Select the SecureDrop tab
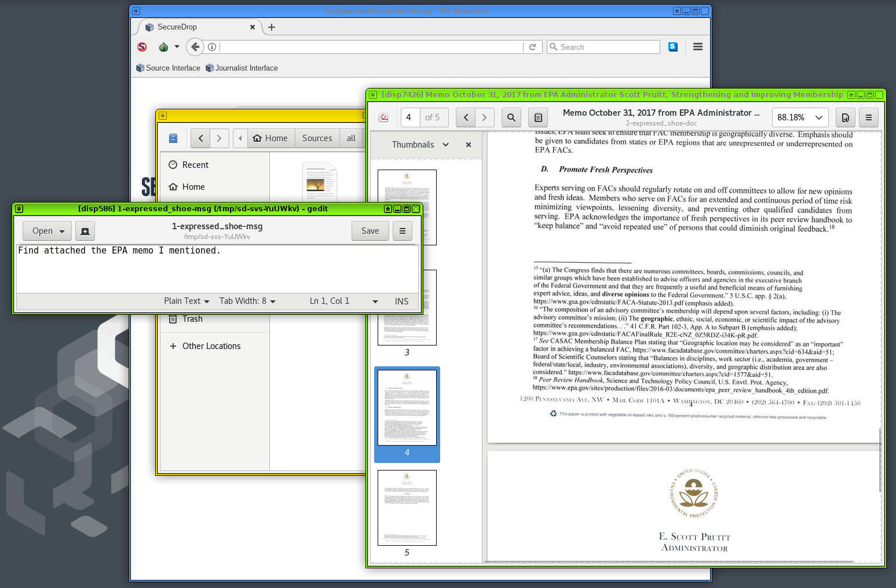 pyautogui.click(x=197, y=27)
